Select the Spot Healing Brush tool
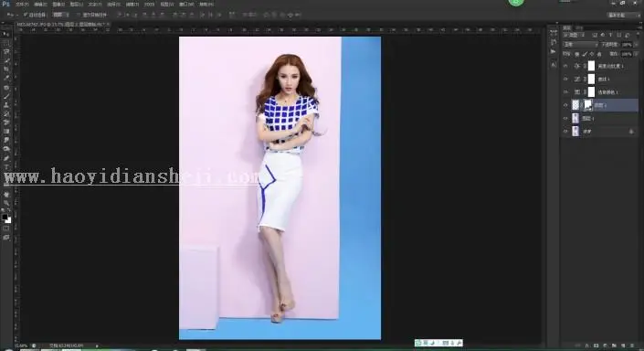This screenshot has height=351, width=644. [6, 87]
